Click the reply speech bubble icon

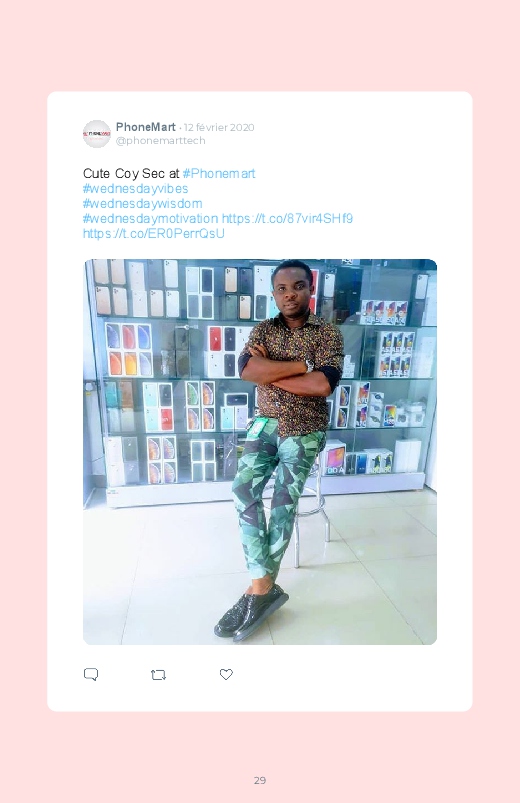[x=91, y=674]
